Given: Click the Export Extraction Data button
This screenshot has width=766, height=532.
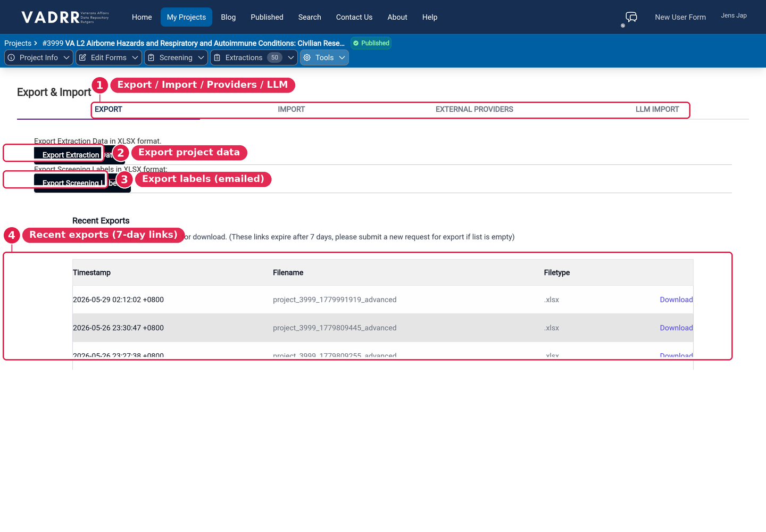Looking at the screenshot, I should 79,155.
